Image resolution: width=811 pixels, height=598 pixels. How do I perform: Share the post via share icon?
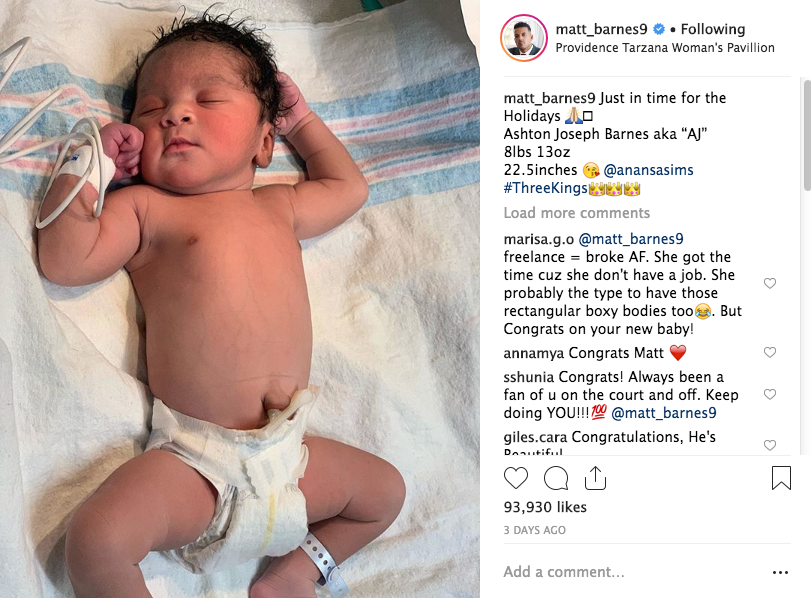point(595,477)
